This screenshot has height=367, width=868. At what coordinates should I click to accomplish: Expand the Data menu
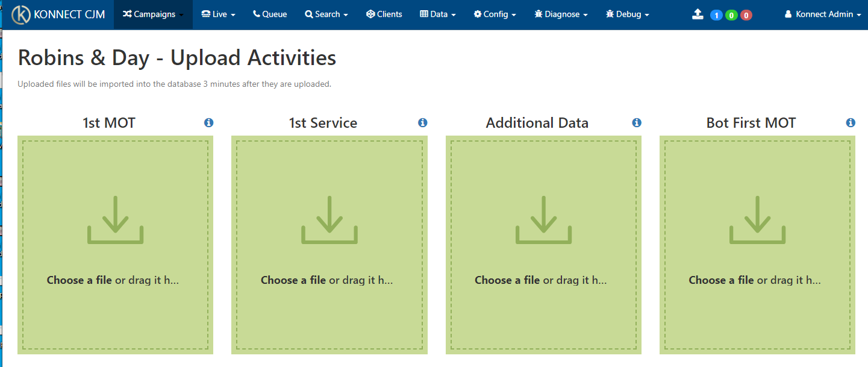coord(438,14)
